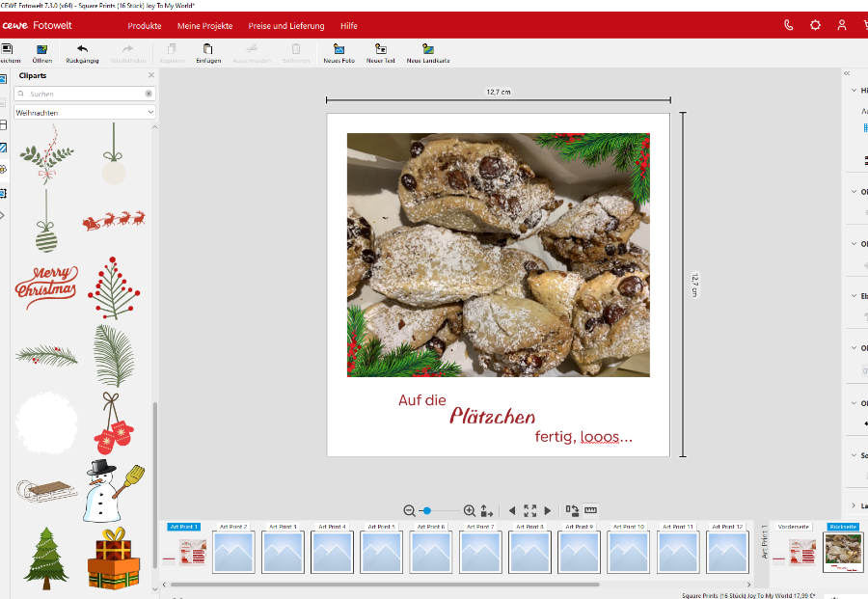Close the Cliparts panel
This screenshot has width=868, height=599.
tap(150, 75)
